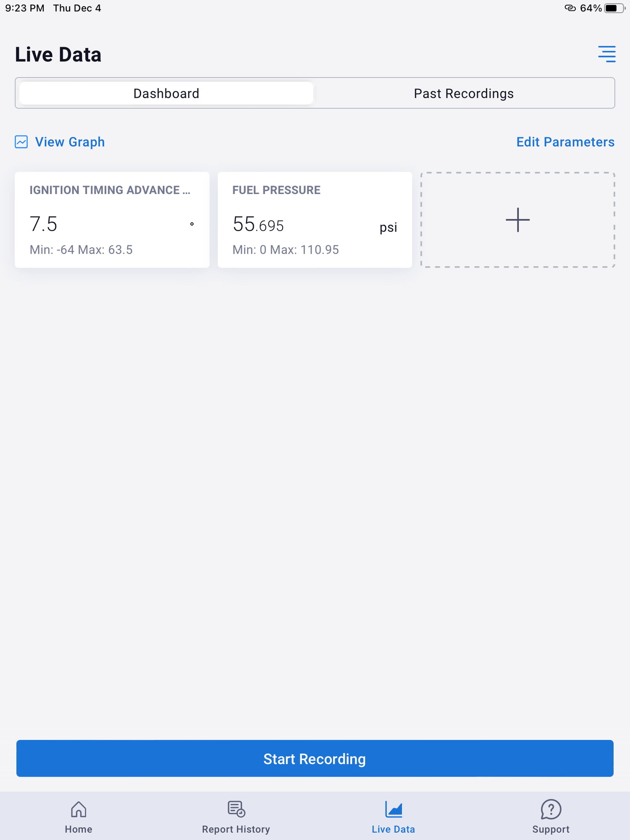The width and height of the screenshot is (630, 840).
Task: Tap the View Graph chart icon
Action: pos(21,142)
